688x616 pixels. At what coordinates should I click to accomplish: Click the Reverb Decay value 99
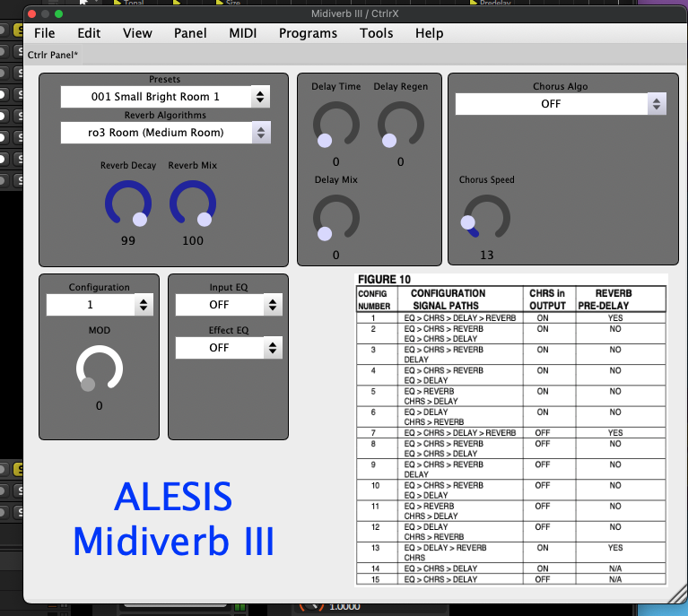pyautogui.click(x=128, y=240)
